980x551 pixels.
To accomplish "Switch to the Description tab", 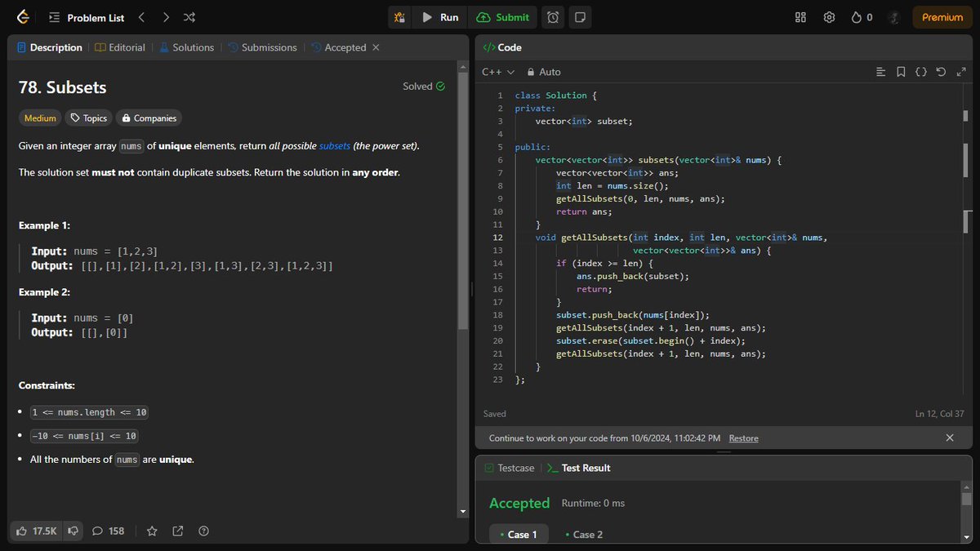I will (x=50, y=47).
